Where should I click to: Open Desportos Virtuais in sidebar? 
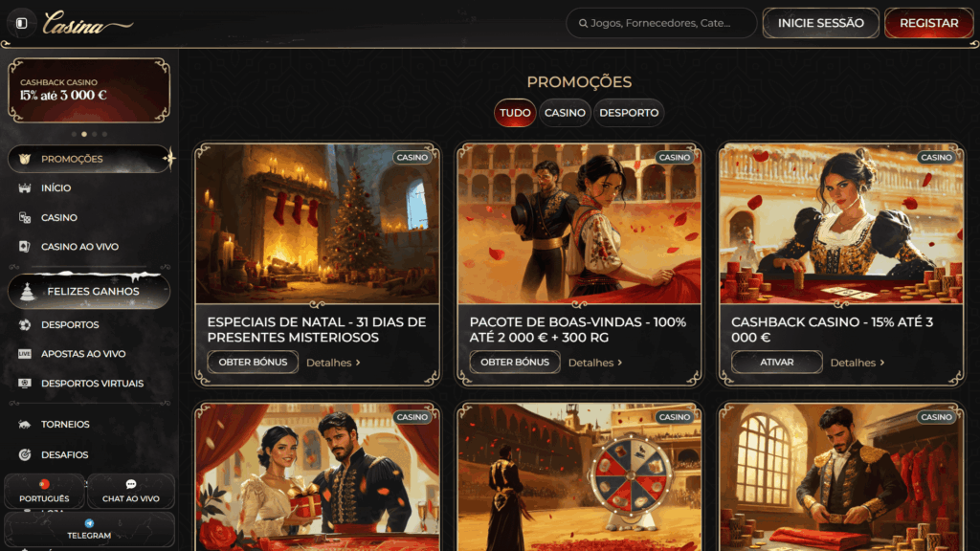coord(91,384)
